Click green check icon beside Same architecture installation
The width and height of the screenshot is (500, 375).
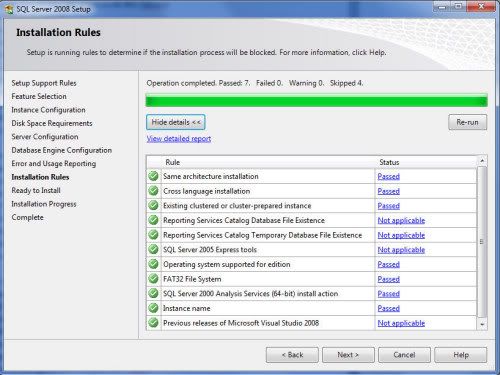pyautogui.click(x=153, y=176)
